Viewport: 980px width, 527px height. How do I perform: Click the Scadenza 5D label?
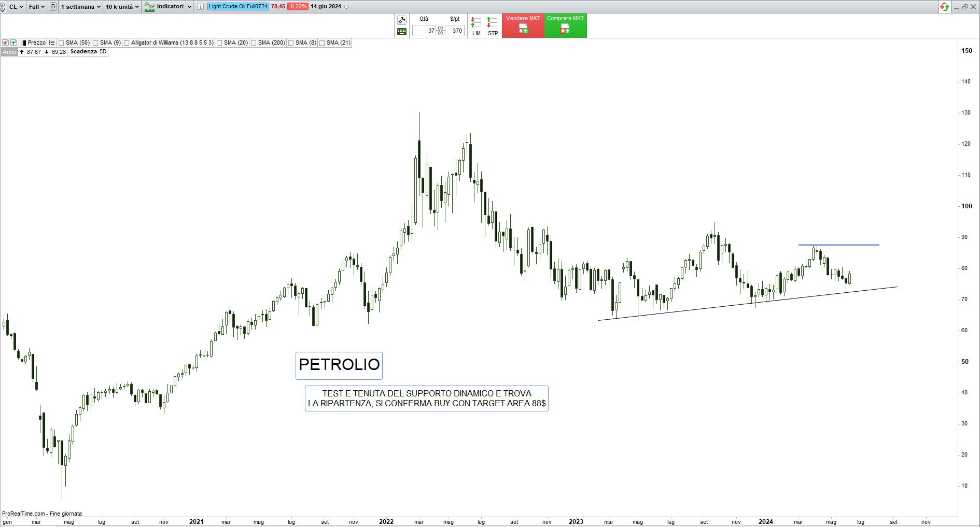[x=88, y=52]
